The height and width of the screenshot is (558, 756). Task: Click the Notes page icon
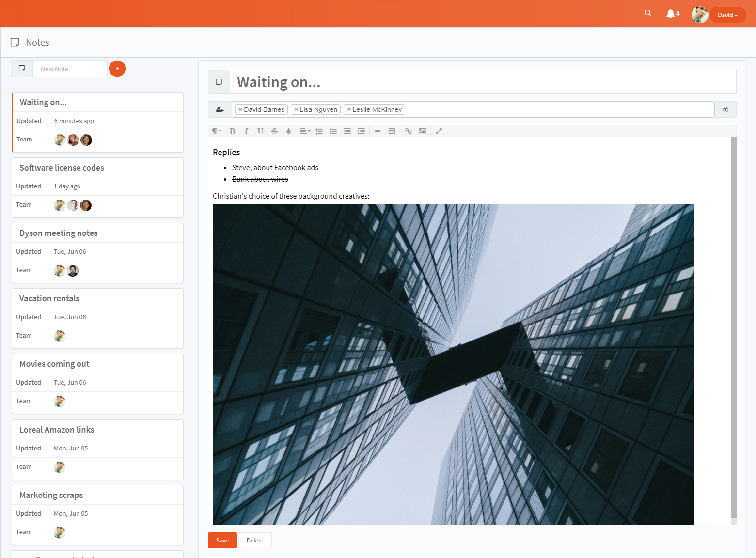point(15,42)
